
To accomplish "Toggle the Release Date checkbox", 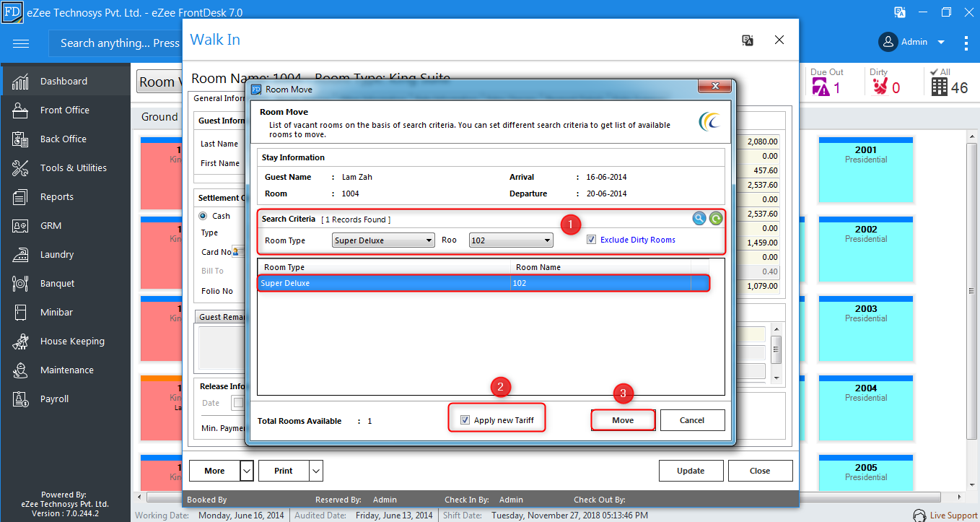I will 237,403.
